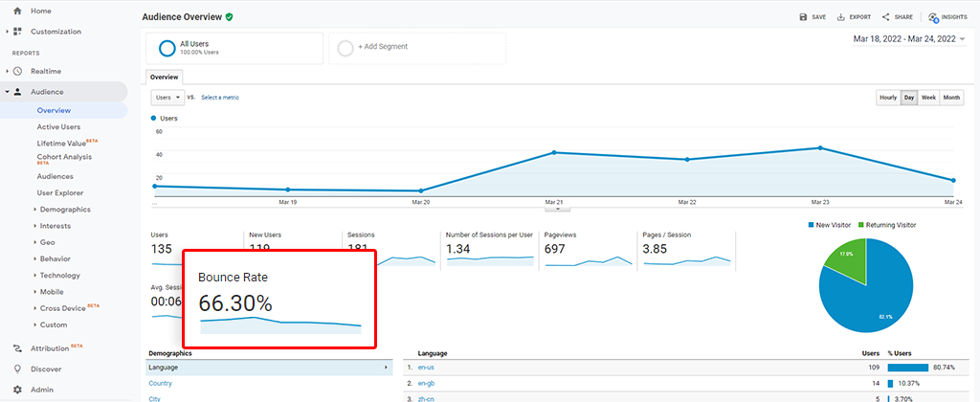Screen dimensions: 980x402
Task: Open the Users metric dropdown
Action: [x=167, y=98]
